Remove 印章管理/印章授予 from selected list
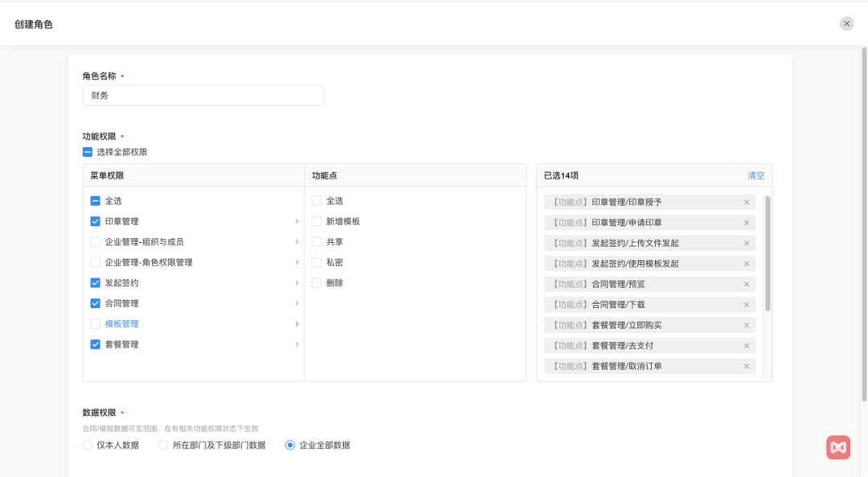The height and width of the screenshot is (477, 868). [746, 202]
